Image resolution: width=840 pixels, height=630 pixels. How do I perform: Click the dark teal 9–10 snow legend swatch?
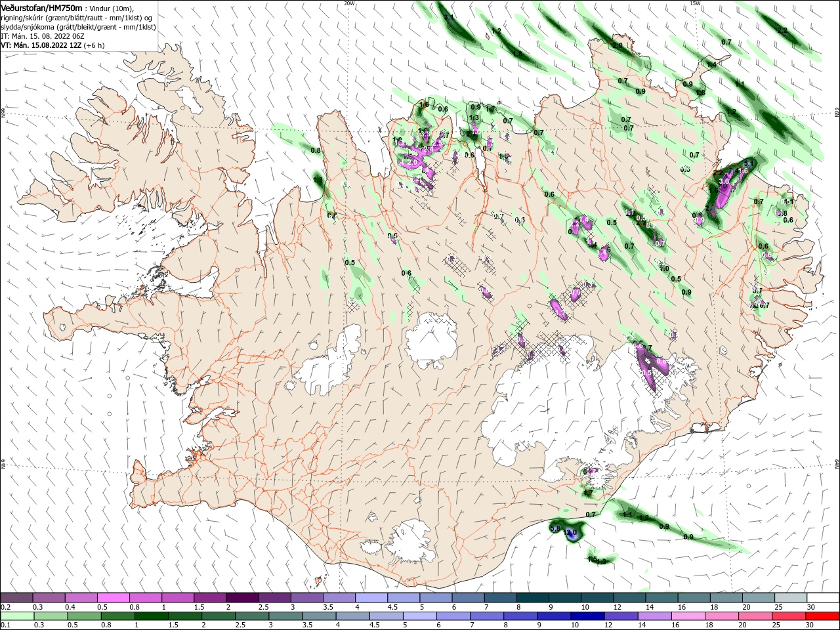(565, 598)
